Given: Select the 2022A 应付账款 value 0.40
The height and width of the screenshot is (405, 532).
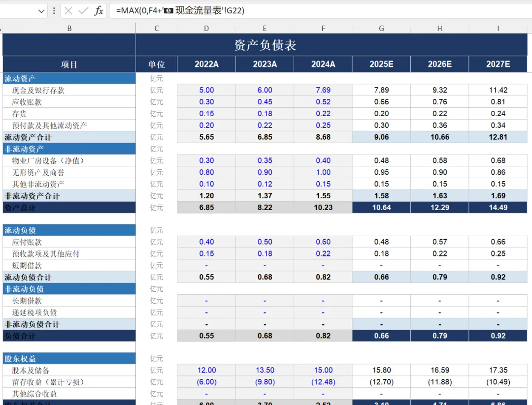Looking at the screenshot, I should 206,242.
